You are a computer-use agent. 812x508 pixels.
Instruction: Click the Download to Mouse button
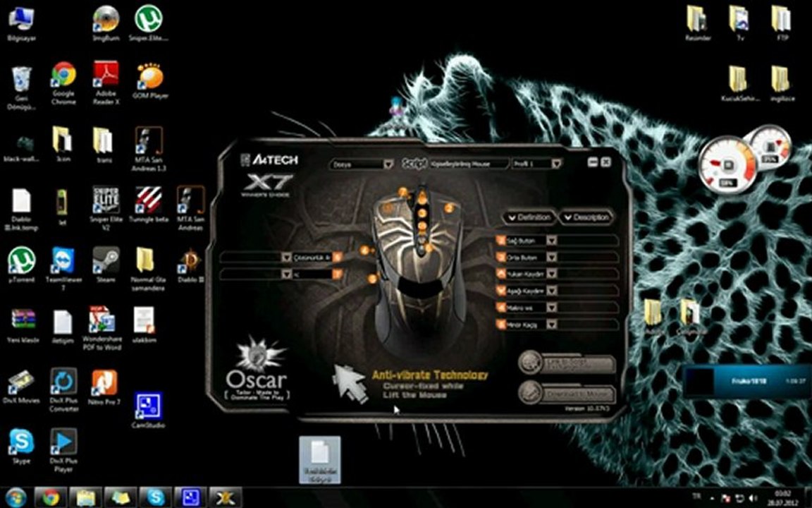(x=567, y=394)
